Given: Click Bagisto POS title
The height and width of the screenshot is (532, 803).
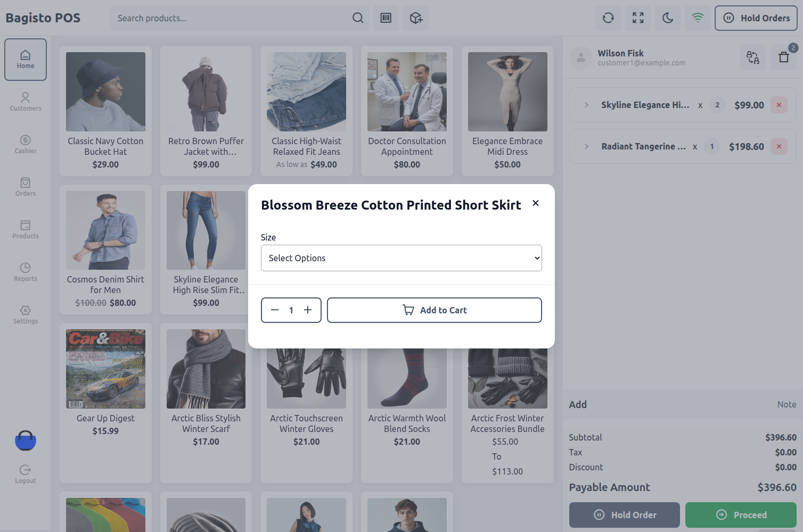Looking at the screenshot, I should tap(43, 18).
